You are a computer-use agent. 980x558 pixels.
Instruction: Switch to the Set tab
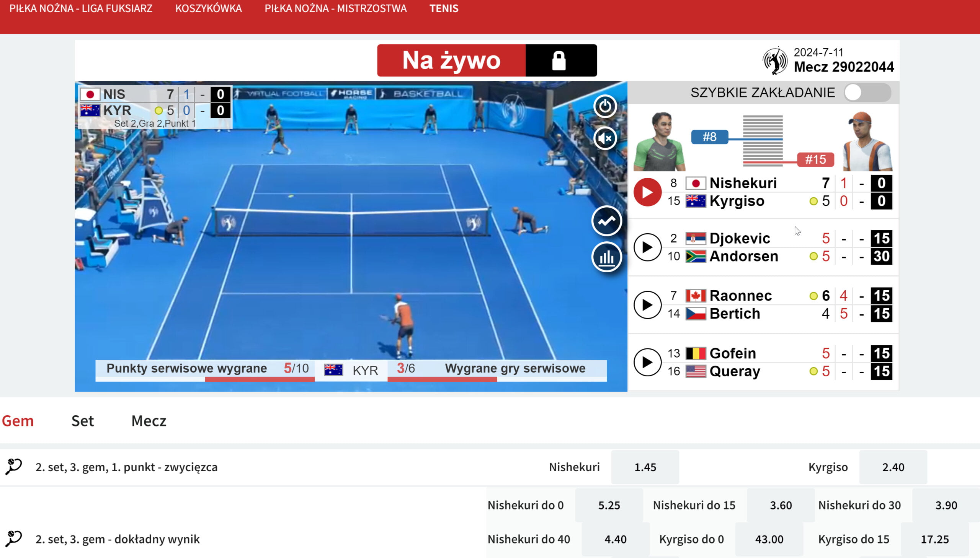click(82, 421)
